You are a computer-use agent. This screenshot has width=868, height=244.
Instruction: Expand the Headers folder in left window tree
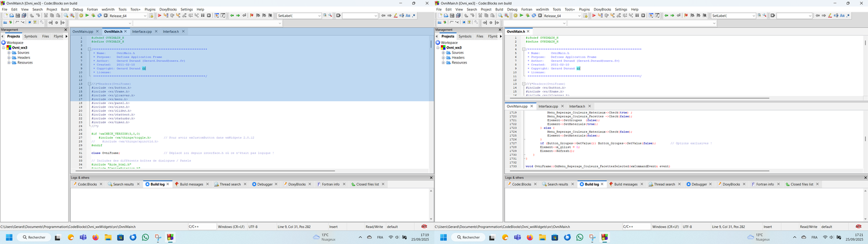(9, 58)
